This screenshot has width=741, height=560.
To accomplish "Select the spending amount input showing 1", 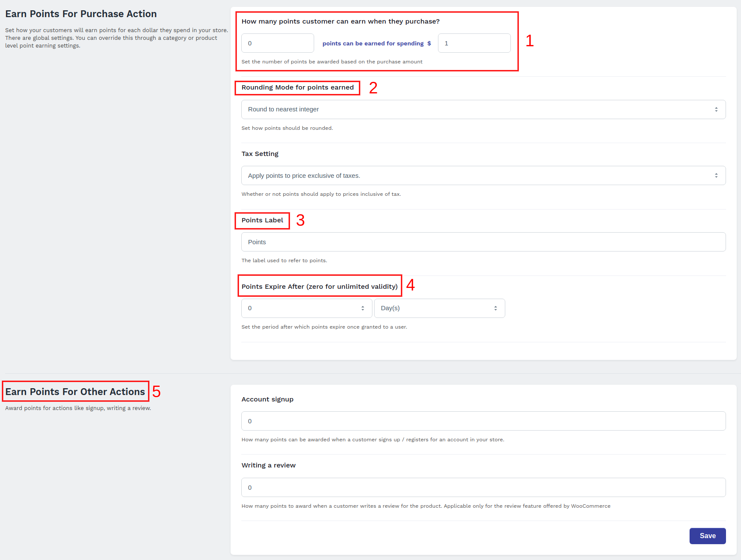I will (474, 43).
